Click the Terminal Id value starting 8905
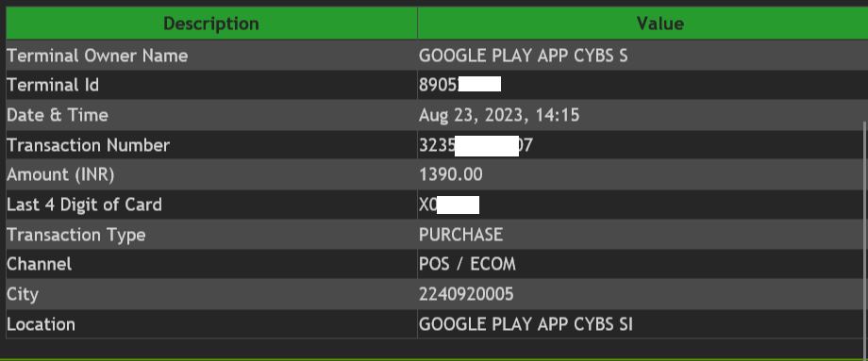The height and width of the screenshot is (361, 868). [x=460, y=85]
